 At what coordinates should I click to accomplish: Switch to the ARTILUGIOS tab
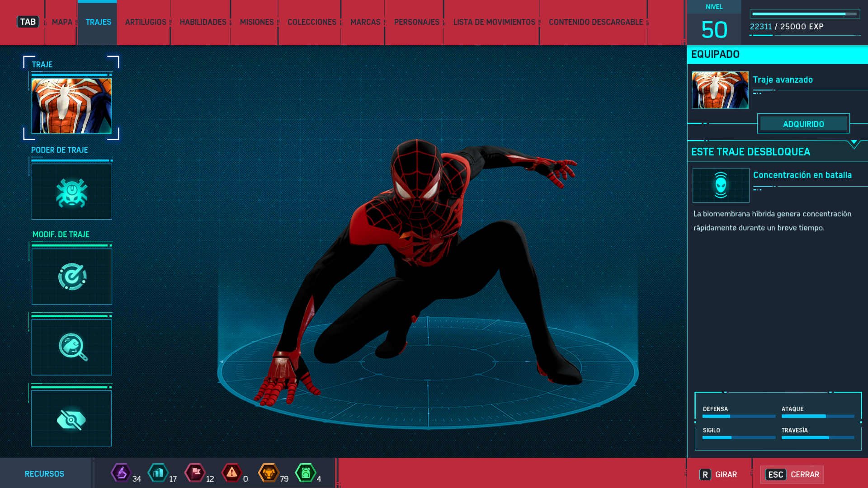point(146,22)
